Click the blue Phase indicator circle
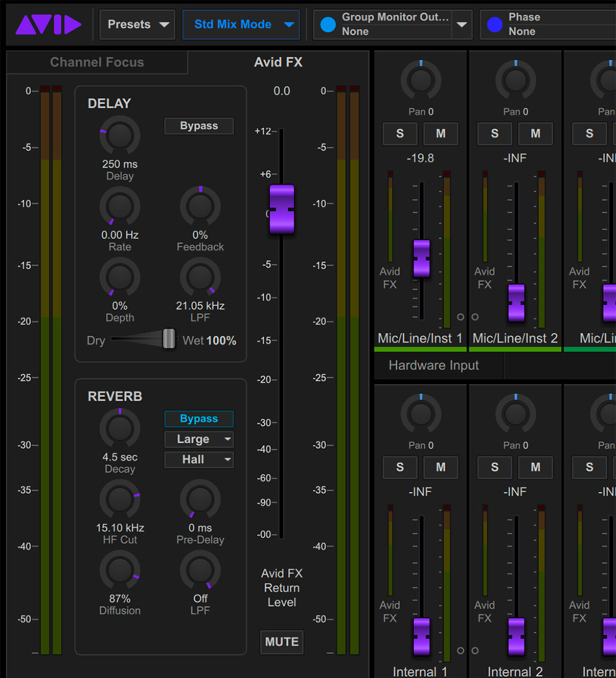 point(494,25)
